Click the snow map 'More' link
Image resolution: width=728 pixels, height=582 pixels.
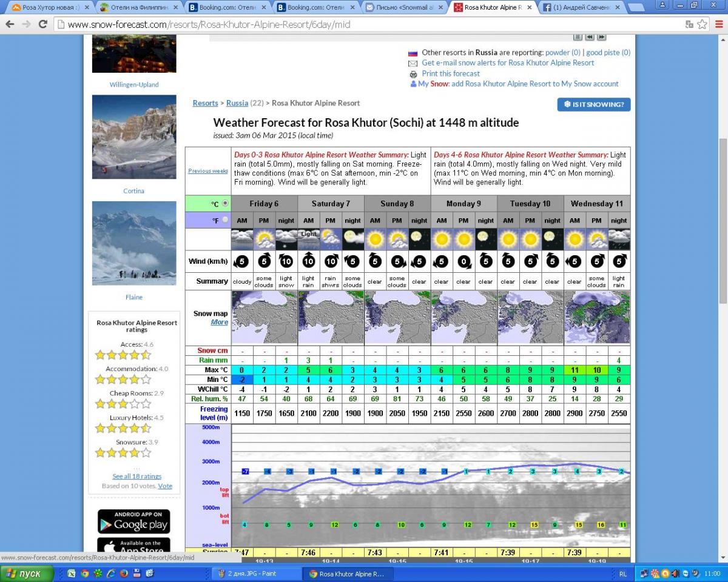[220, 322]
